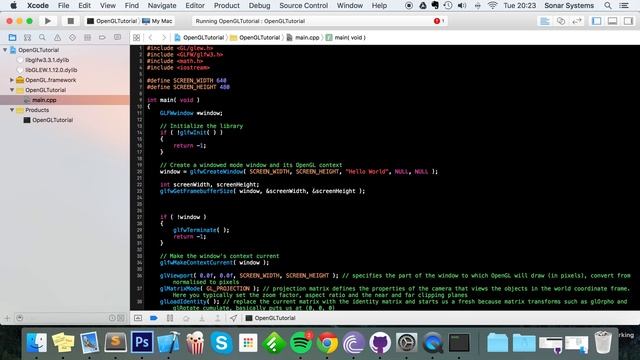Click OpenGLTutorial project in jump bar

coord(199,38)
